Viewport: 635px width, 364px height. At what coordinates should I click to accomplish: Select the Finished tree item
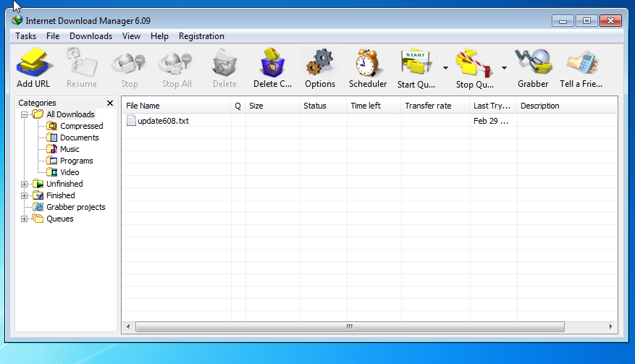tap(61, 195)
